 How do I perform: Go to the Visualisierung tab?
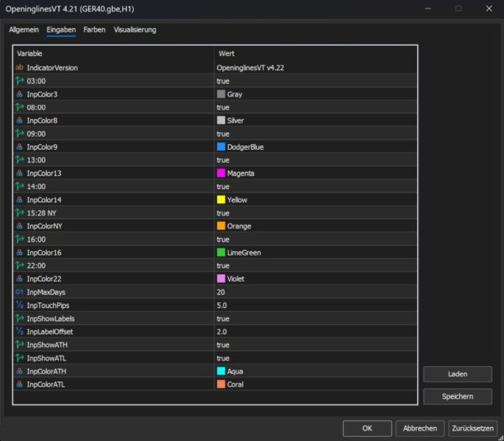pyautogui.click(x=135, y=29)
